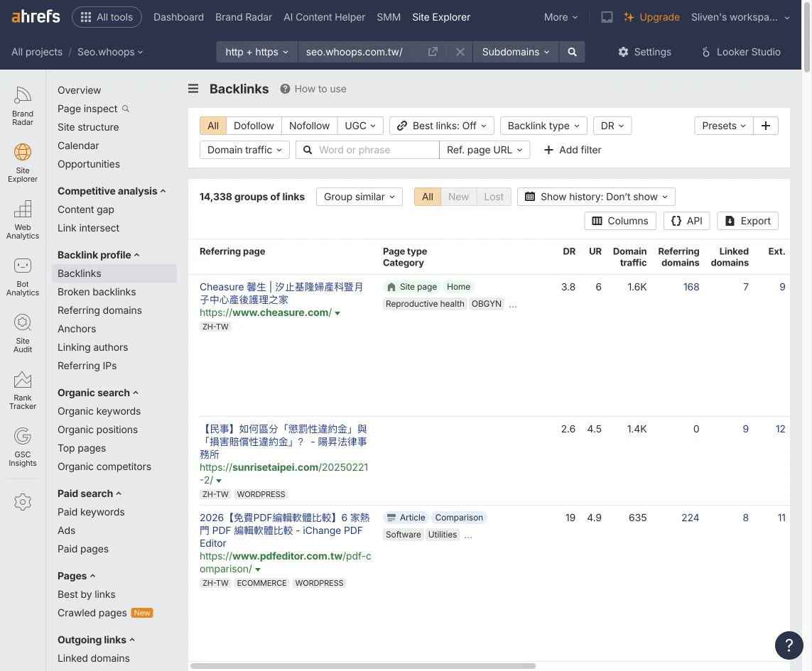This screenshot has width=812, height=671.
Task: Open GSC Insights sidebar icon
Action: [23, 448]
